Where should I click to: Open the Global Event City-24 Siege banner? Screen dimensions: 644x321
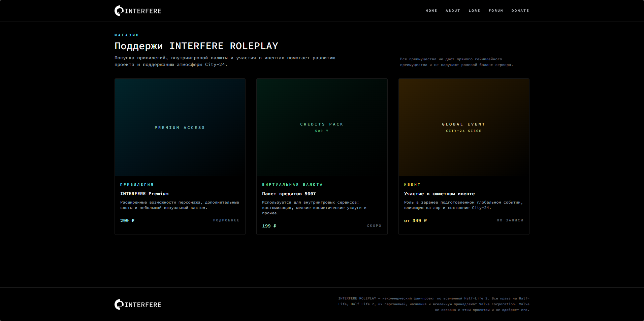463,127
